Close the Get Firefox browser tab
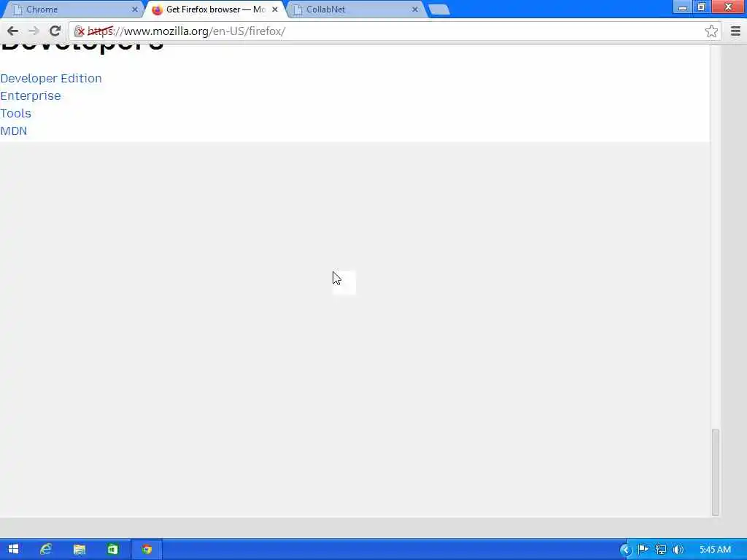The height and width of the screenshot is (560, 747). (275, 9)
